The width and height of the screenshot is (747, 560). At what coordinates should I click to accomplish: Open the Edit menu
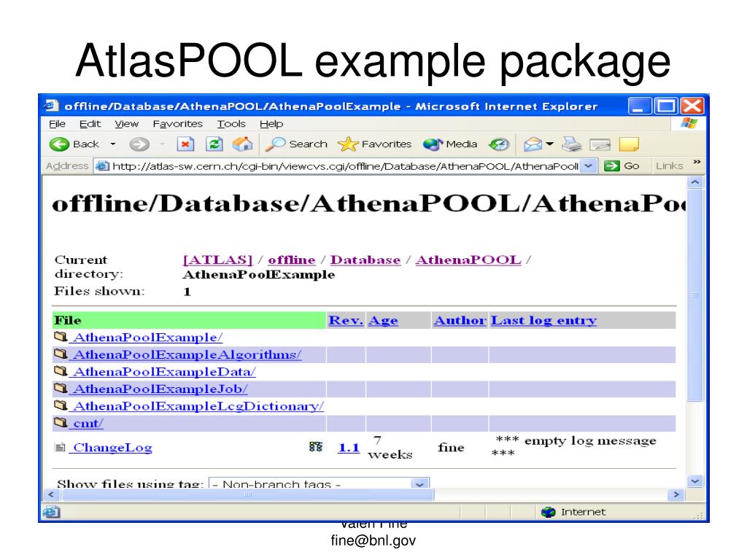click(90, 124)
